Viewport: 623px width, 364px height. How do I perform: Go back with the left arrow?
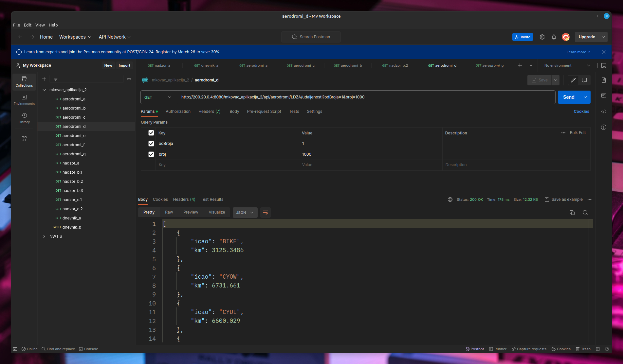click(20, 37)
